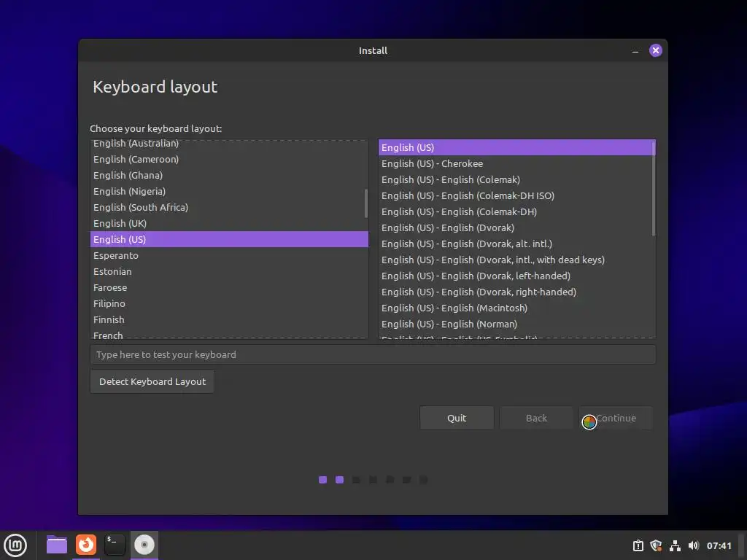
Task: Select Esperanto layout
Action: [229, 256]
